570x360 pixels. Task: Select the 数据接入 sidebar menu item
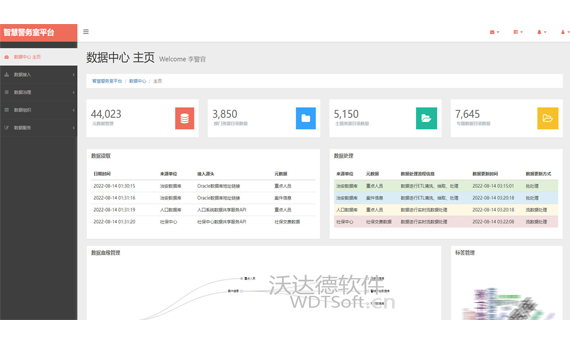(x=39, y=75)
